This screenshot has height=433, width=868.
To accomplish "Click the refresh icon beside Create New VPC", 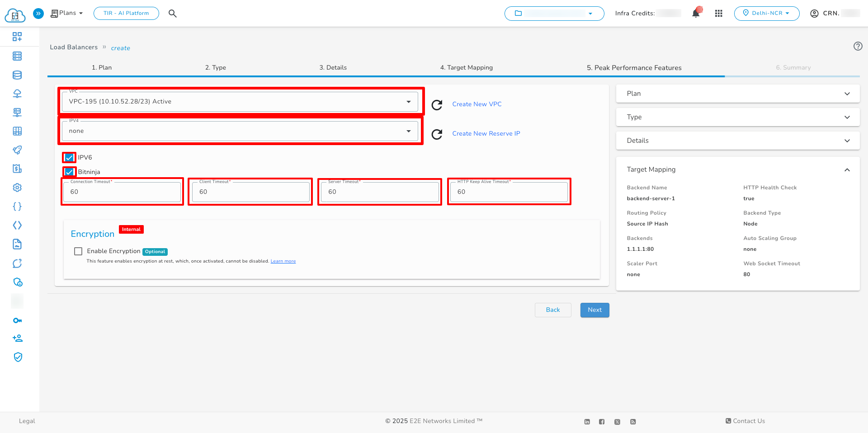I will point(437,104).
